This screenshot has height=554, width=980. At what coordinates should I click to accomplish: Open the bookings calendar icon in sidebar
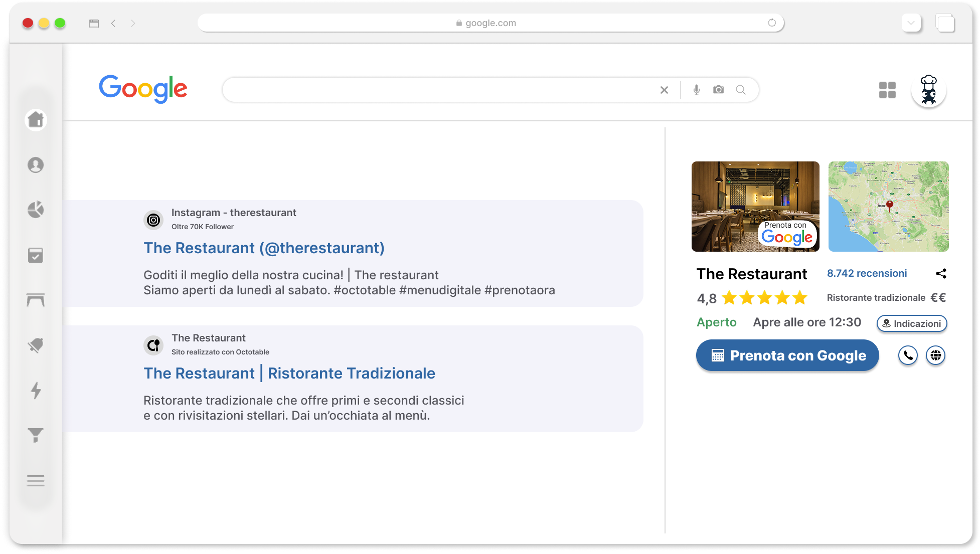(x=36, y=255)
